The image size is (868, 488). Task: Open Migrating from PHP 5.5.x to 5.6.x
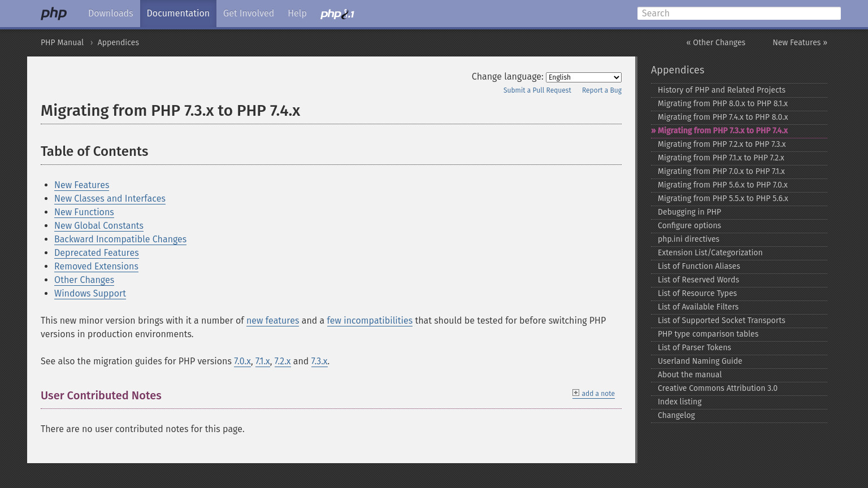[x=739, y=199]
